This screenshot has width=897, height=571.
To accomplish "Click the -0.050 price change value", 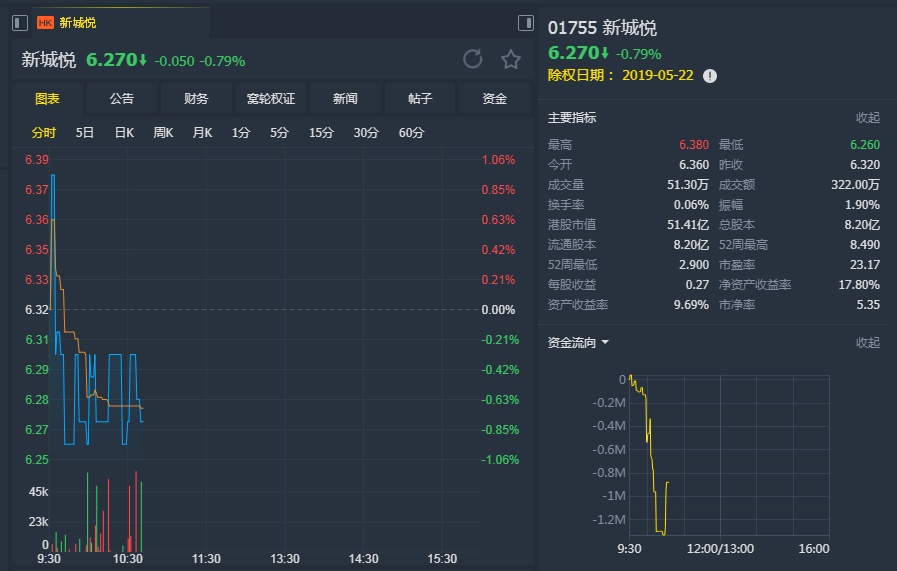I will 174,61.
